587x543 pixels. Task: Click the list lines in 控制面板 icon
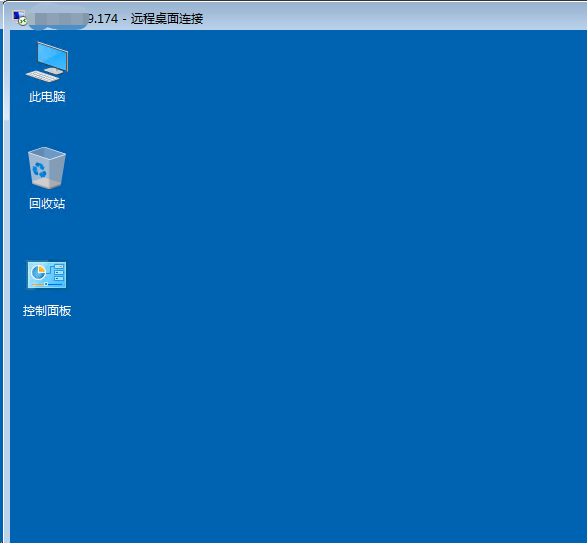(59, 272)
